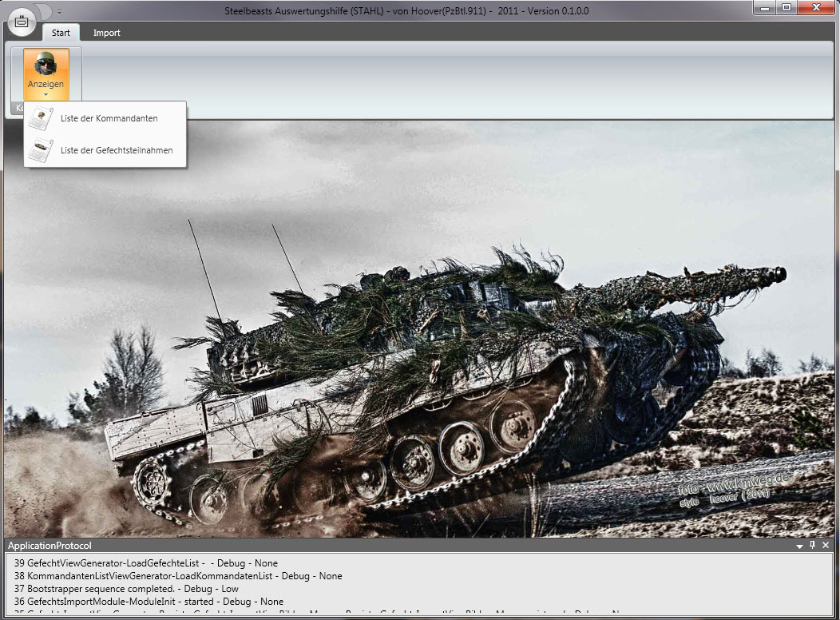The width and height of the screenshot is (840, 620).
Task: Minimize the STAHL application window
Action: 767,7
